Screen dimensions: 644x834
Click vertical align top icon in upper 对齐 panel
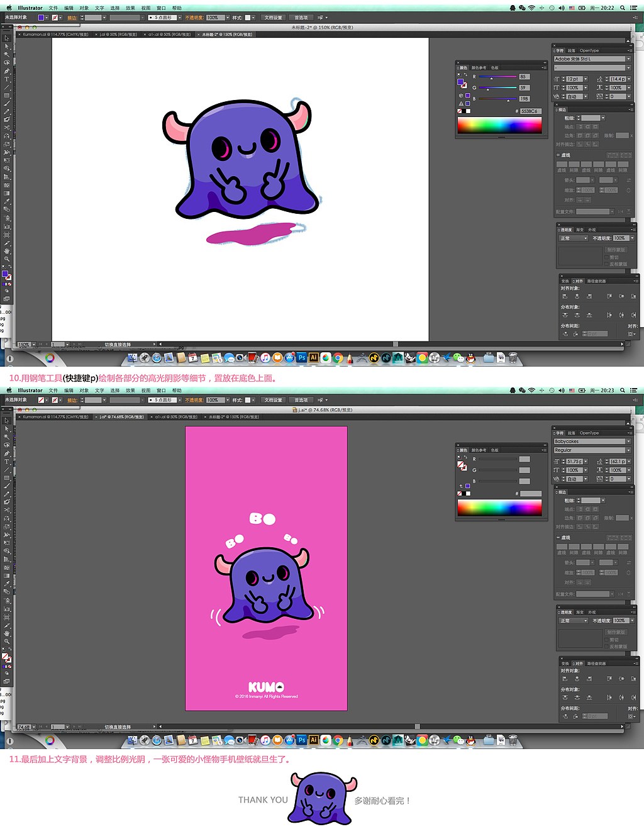coord(609,296)
